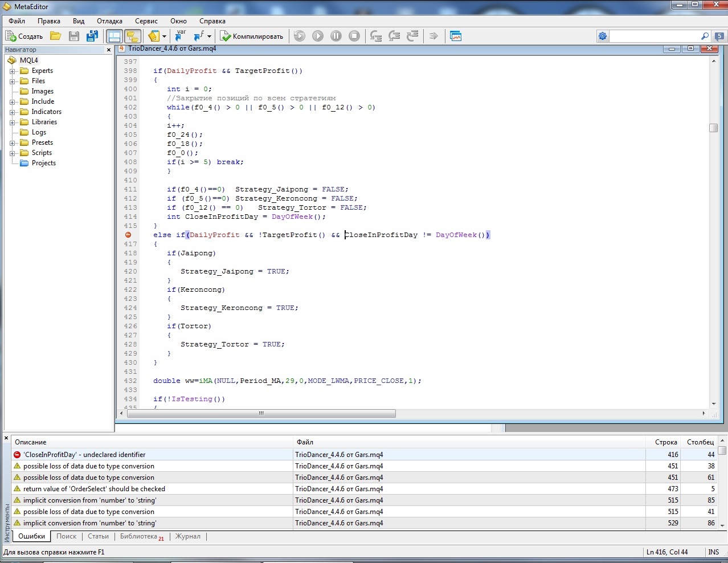
Task: Click the search settings gear icon
Action: [603, 36]
